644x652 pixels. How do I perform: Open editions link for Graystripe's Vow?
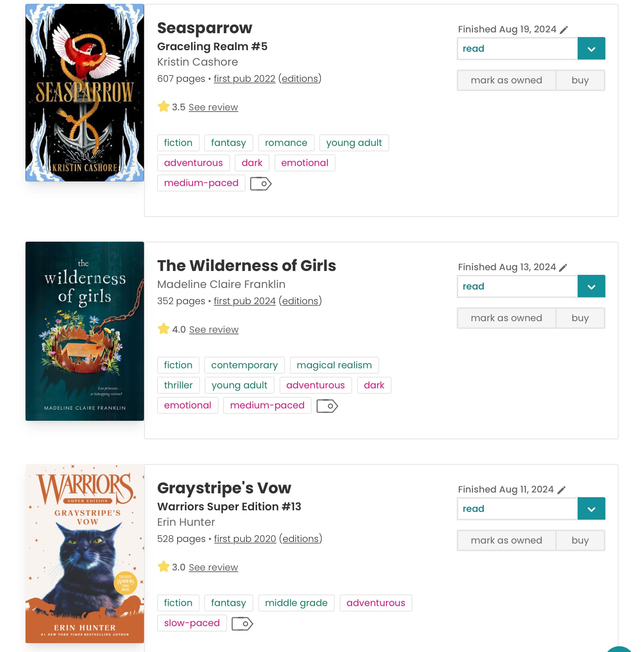(301, 539)
